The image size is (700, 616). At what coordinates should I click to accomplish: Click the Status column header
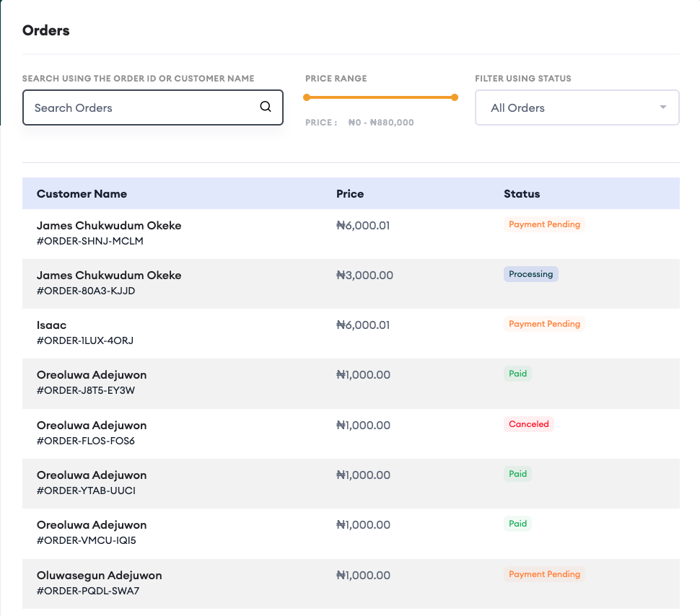(x=522, y=193)
